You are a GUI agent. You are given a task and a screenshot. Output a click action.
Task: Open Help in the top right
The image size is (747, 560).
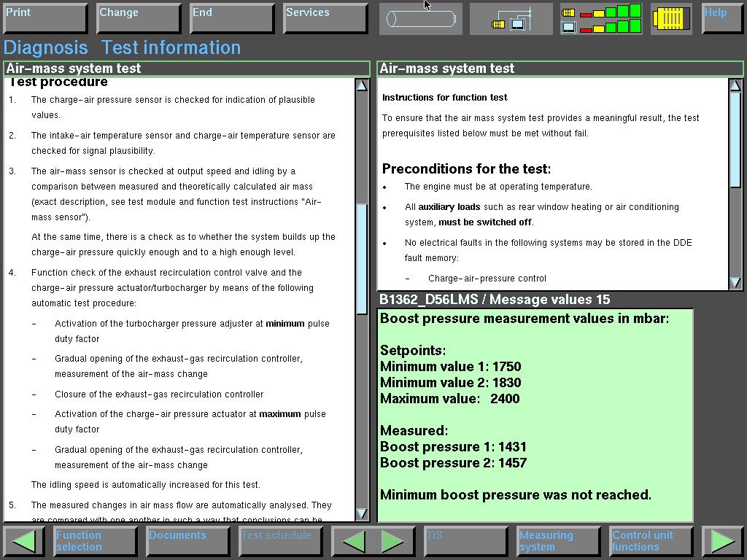[x=721, y=18]
